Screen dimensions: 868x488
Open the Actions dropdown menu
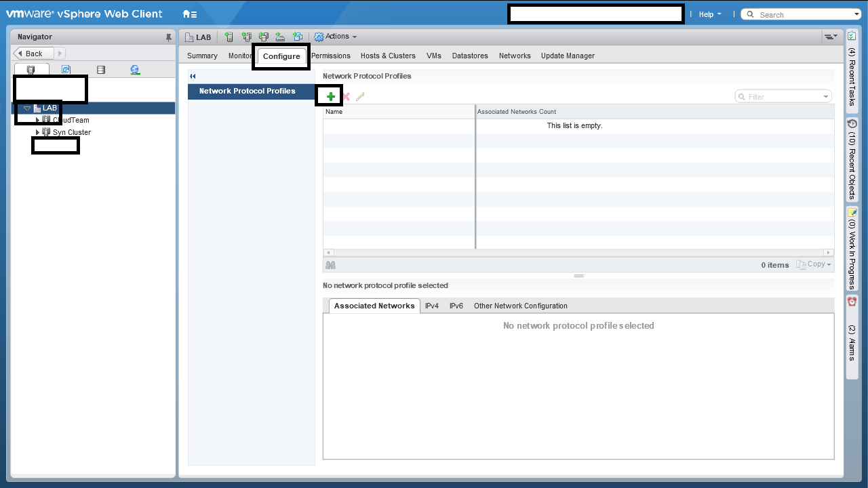coord(336,37)
